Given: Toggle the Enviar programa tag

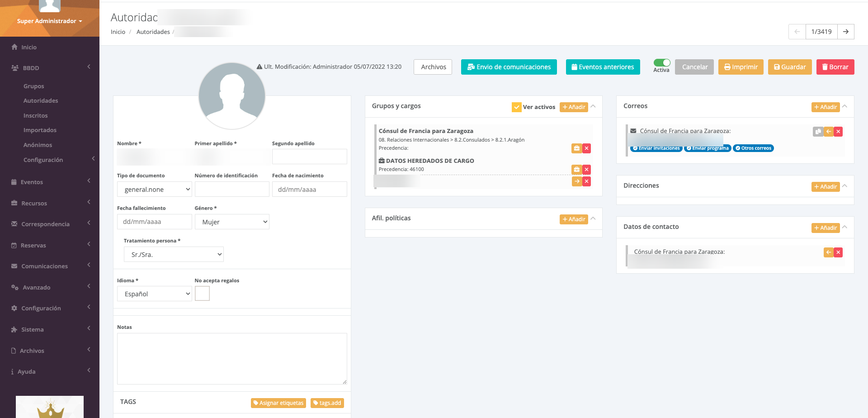Looking at the screenshot, I should 708,148.
